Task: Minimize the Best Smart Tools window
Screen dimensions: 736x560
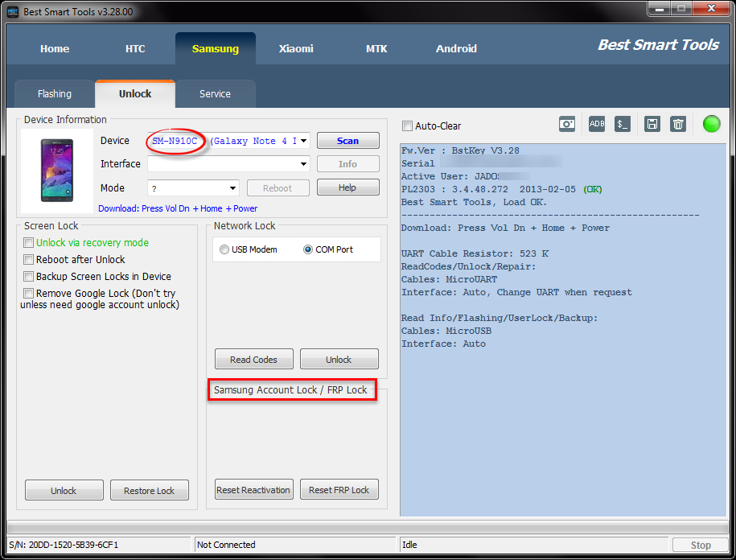Action: coord(660,9)
